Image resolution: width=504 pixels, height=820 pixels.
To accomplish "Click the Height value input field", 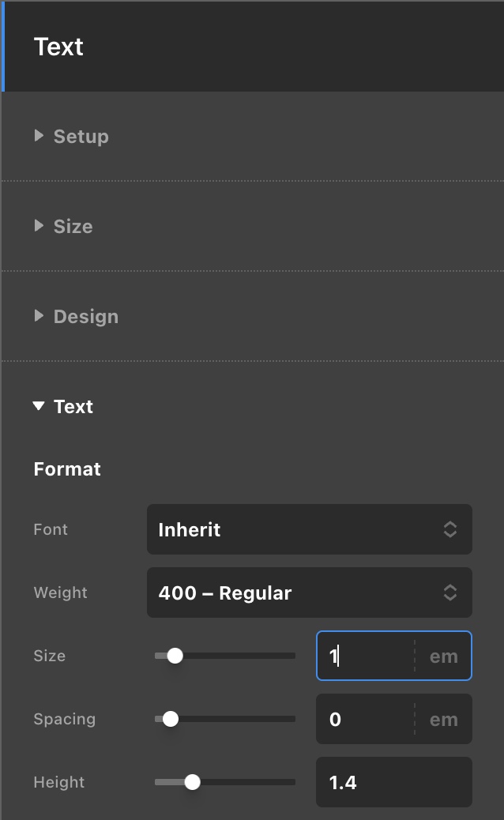I will pyautogui.click(x=393, y=782).
